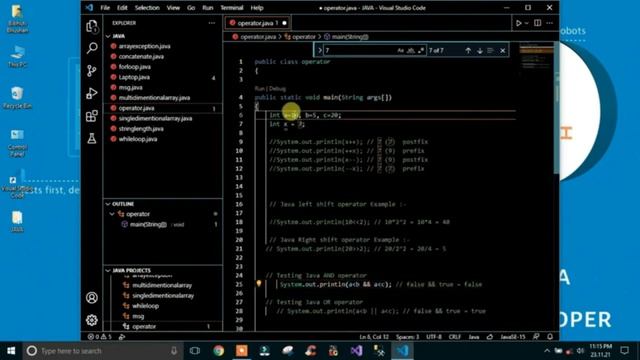Open Explorer More Actions ellipsis
Viewport: 640px width, 360px height.
[x=211, y=23]
